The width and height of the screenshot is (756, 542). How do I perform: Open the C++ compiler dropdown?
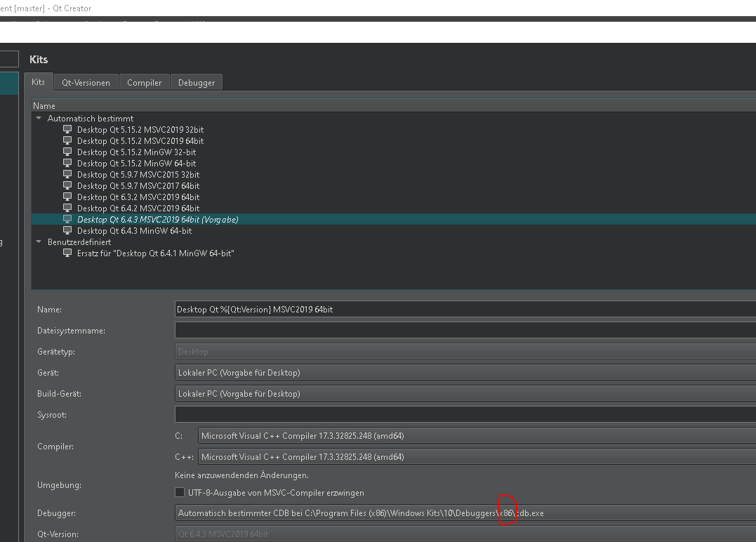(x=477, y=456)
